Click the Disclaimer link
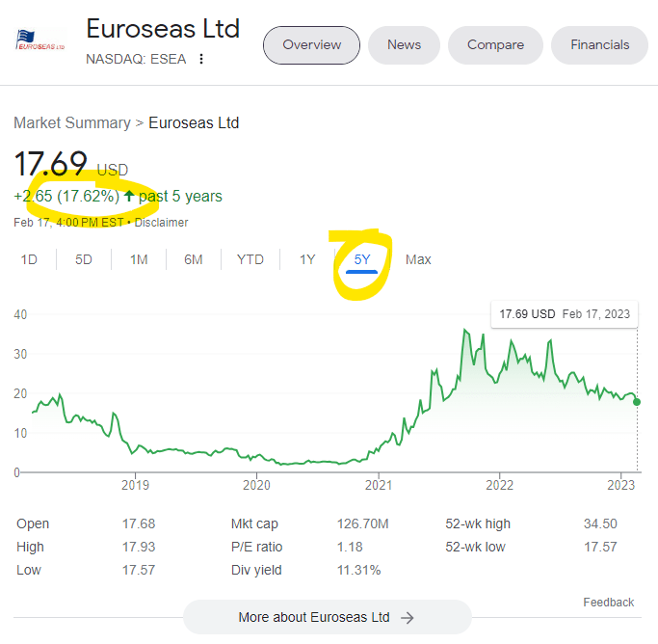This screenshot has width=658, height=644. pyautogui.click(x=162, y=223)
